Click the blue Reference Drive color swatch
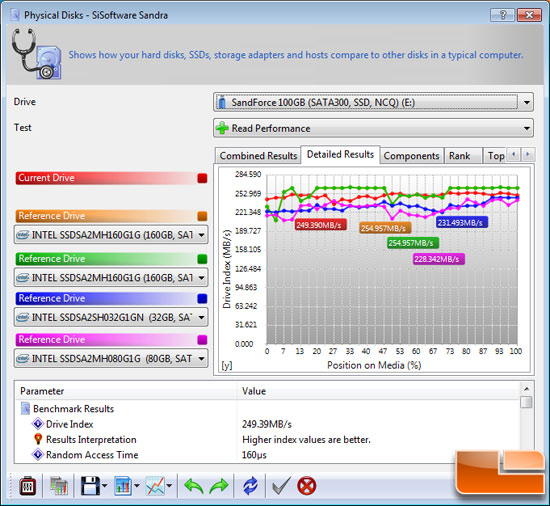Screen dimensions: 550x506 (x=202, y=299)
